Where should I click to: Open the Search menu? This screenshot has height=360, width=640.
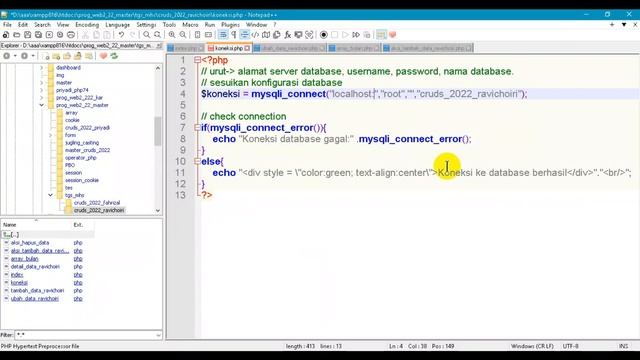tap(42, 24)
